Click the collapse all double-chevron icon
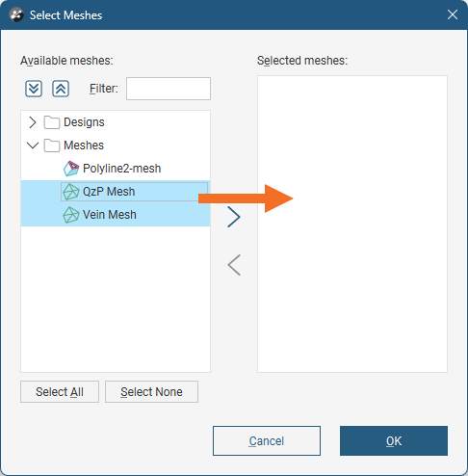The image size is (468, 476). coord(61,89)
